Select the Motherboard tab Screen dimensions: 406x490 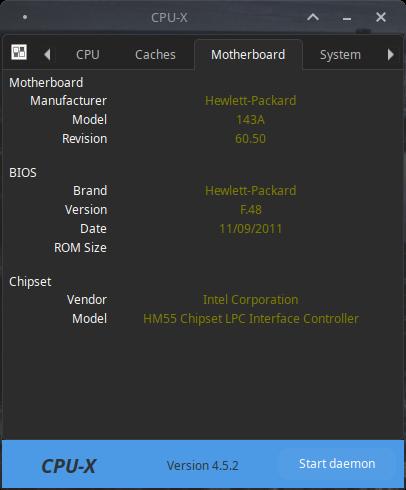(248, 55)
